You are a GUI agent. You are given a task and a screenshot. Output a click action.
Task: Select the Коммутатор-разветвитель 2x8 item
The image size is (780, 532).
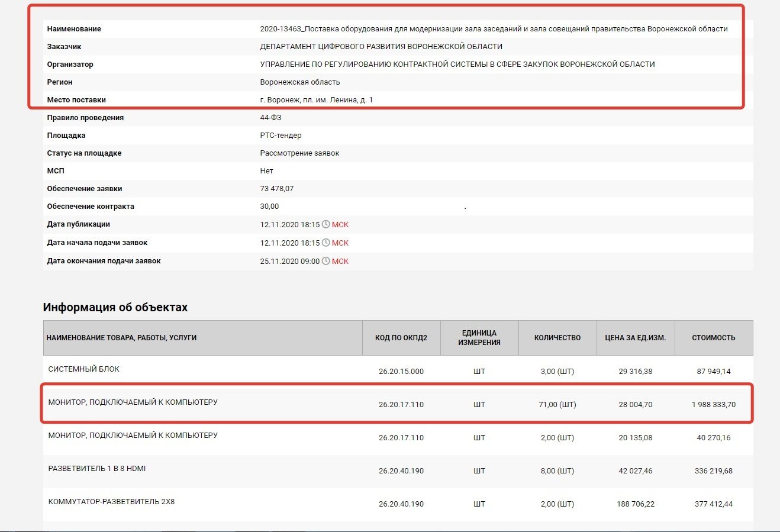point(111,502)
